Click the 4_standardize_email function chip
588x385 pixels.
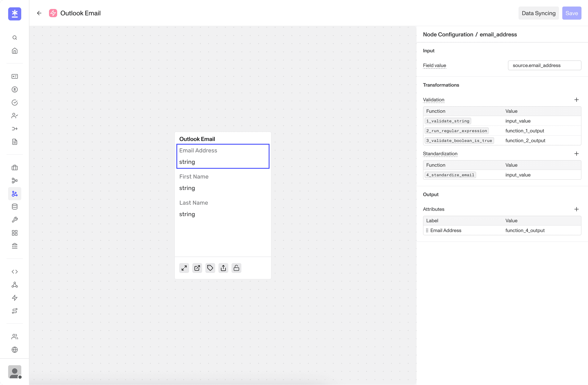pos(450,175)
